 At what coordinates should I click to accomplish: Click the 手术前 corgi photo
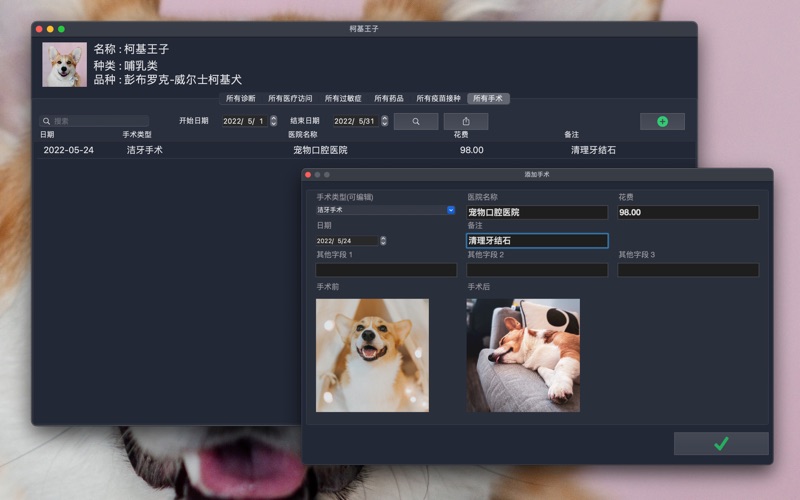point(372,355)
